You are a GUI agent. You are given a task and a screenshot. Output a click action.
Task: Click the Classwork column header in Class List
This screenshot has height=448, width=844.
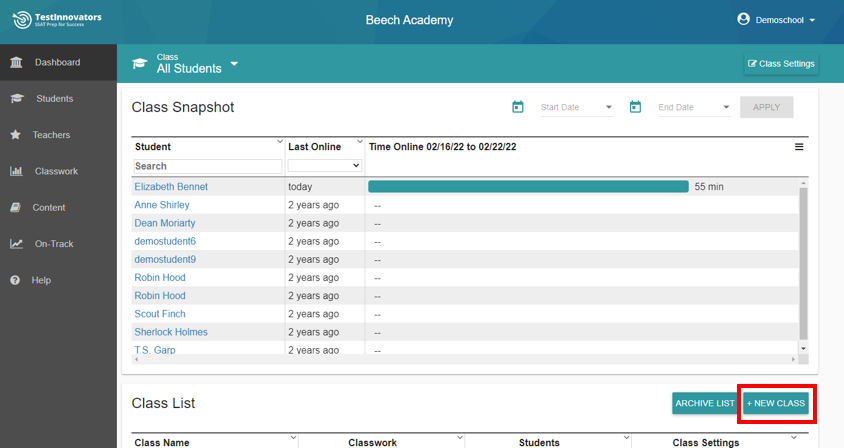click(x=372, y=443)
